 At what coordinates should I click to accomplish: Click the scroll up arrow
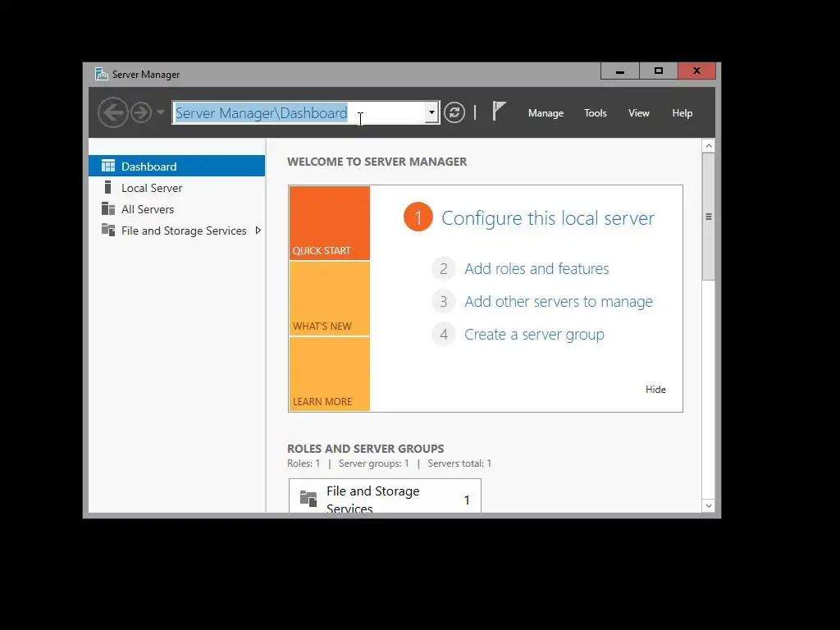709,146
